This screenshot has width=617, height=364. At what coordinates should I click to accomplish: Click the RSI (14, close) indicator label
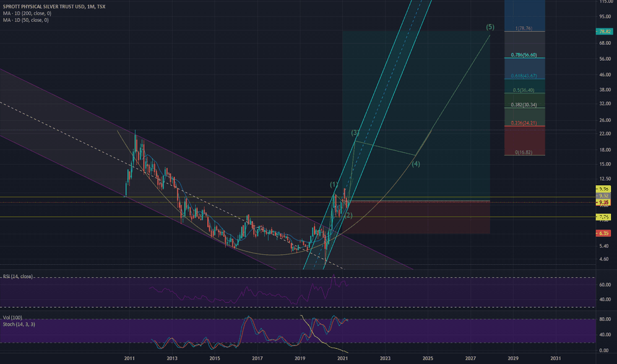coord(18,277)
